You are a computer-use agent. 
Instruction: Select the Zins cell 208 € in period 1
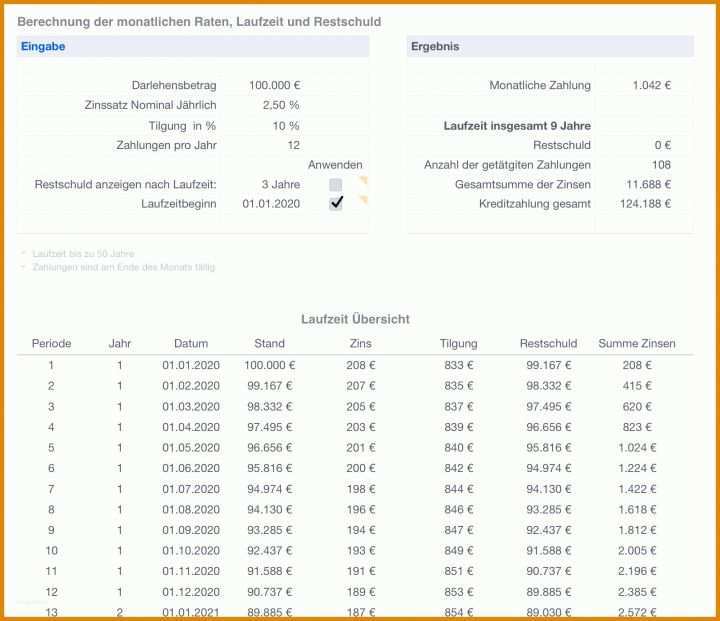[x=360, y=366]
